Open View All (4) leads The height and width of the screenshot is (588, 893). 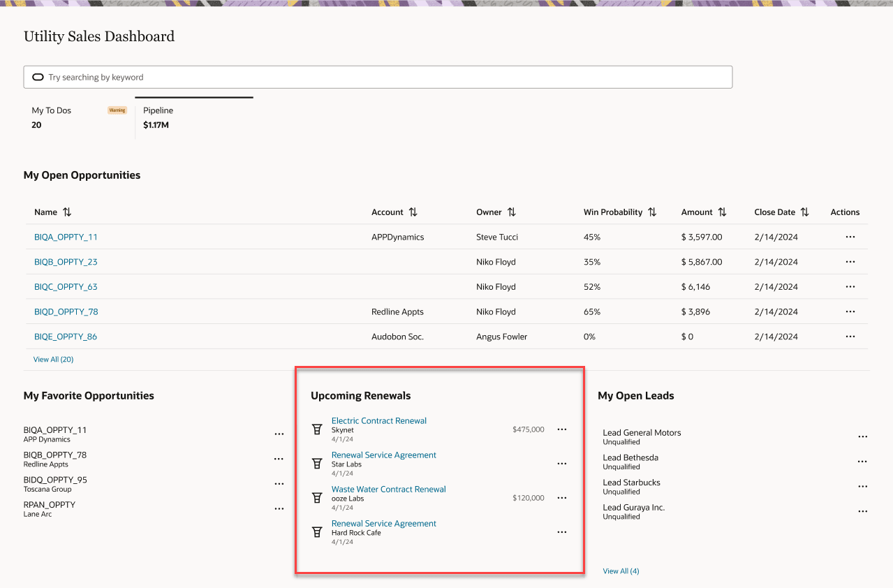(621, 571)
